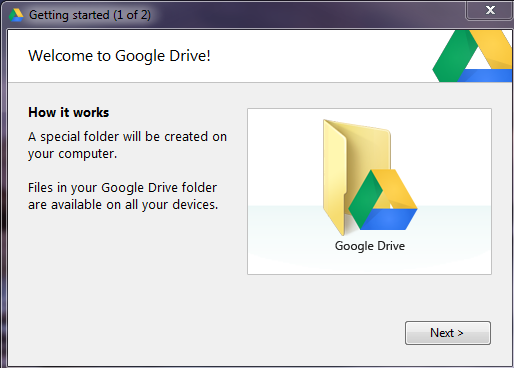Click the "Google Drive" label under folder

click(370, 246)
